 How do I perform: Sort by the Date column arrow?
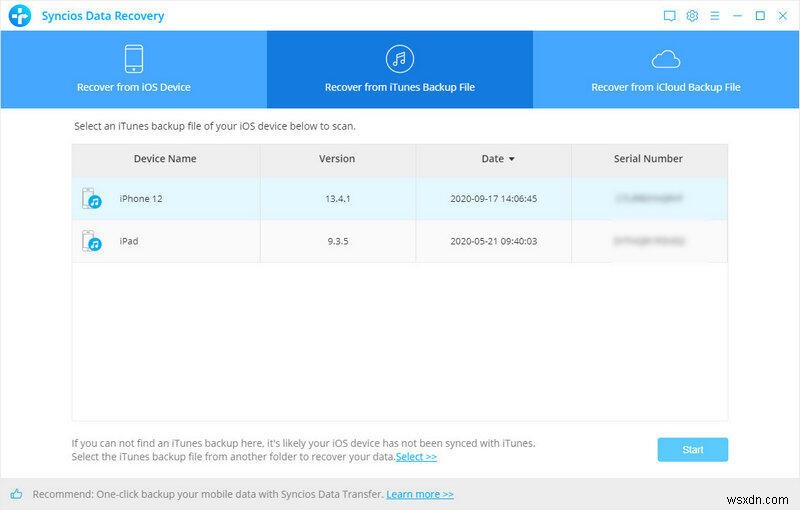(x=512, y=159)
